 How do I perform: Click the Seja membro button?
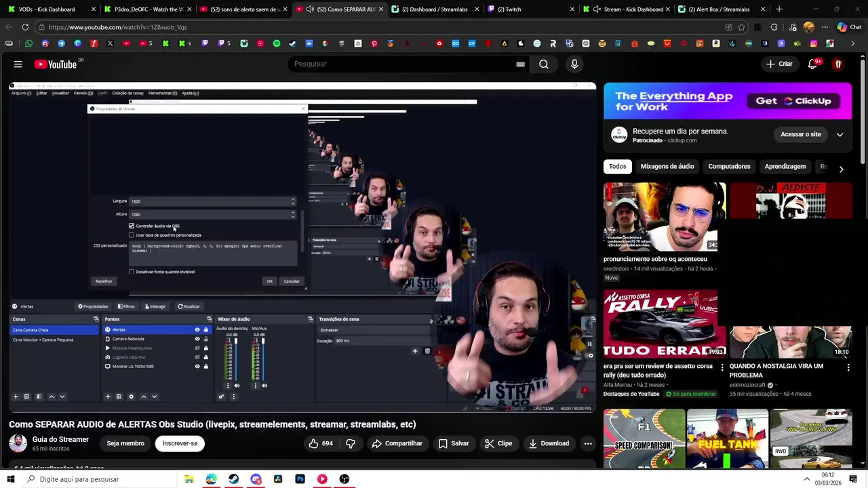tap(125, 443)
